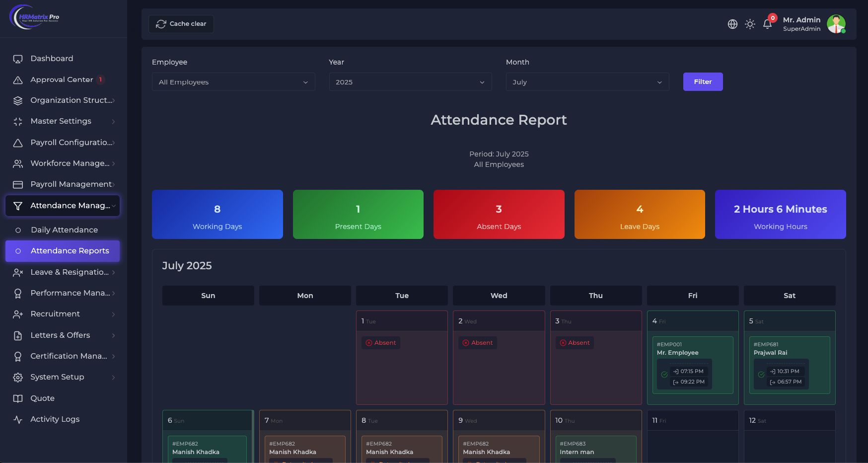Click the System Setup gear icon

click(18, 378)
